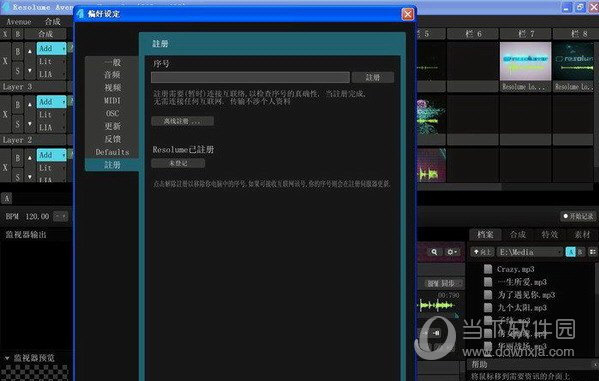Switch to the 档案 files tab
This screenshot has height=381, width=599.
[x=485, y=234]
